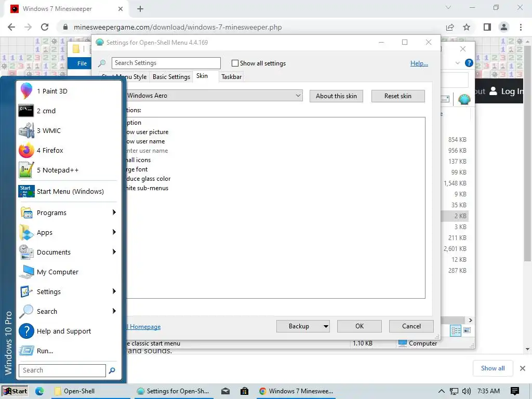Image resolution: width=532 pixels, height=399 pixels.
Task: Open the network tray icon
Action: [x=454, y=391]
